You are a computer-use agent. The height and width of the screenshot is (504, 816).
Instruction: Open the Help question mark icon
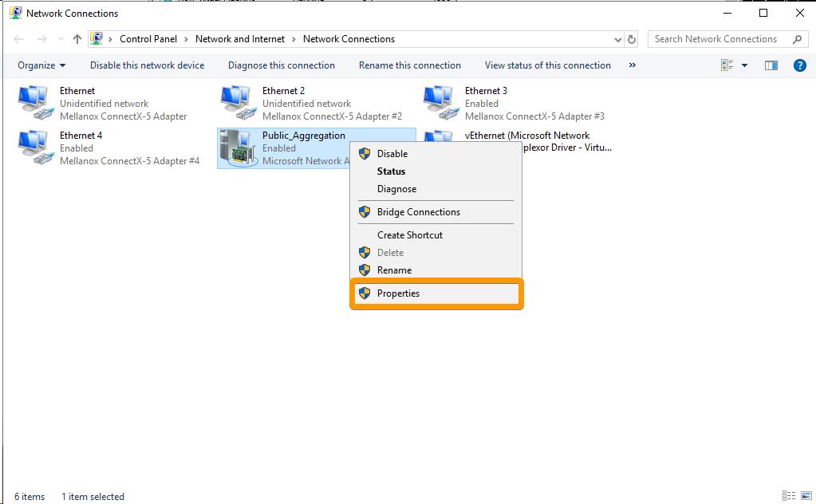tap(800, 65)
